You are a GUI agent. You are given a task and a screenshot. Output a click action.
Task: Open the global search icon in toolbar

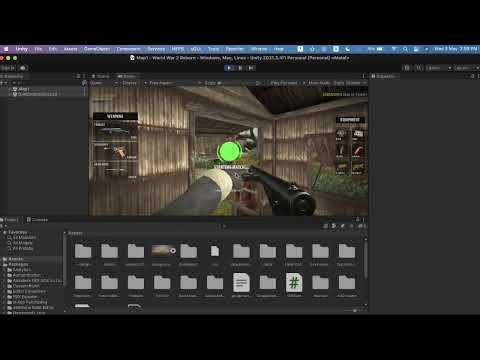pos(419,68)
